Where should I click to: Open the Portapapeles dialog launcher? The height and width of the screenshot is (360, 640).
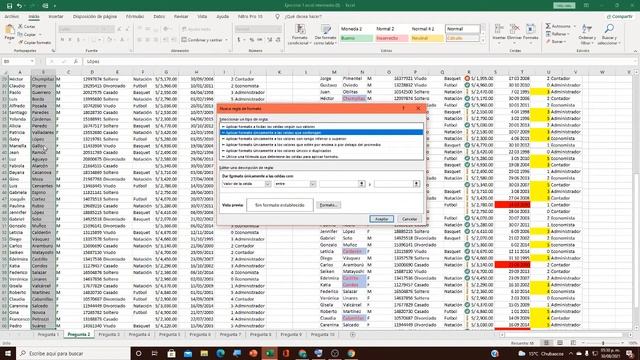click(x=53, y=51)
